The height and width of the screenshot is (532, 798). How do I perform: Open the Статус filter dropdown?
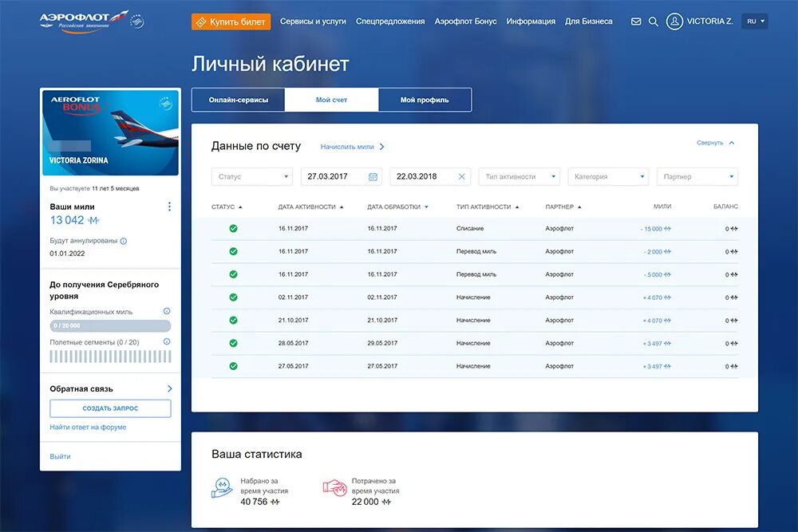point(252,176)
